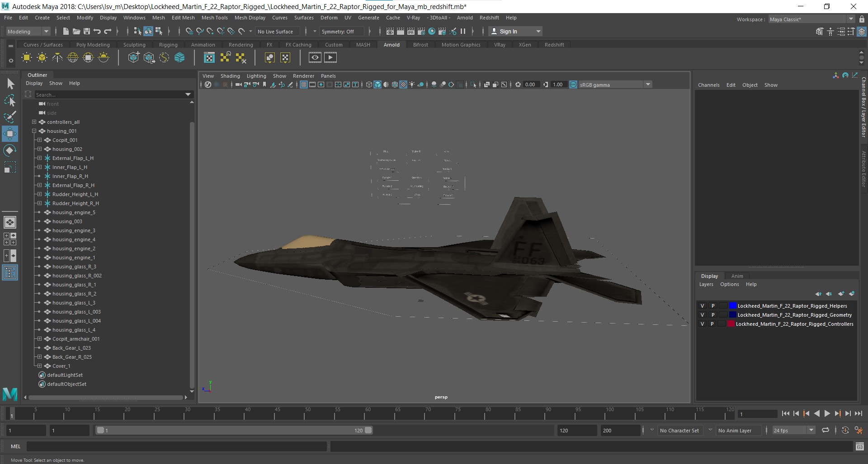This screenshot has width=868, height=464.
Task: Expand External_Flap_L_H in the Outliner
Action: (x=39, y=158)
